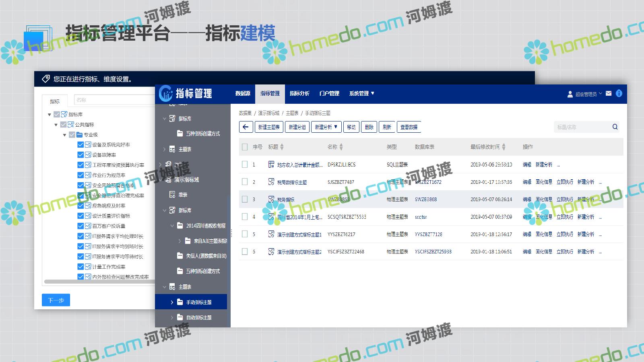This screenshot has width=644, height=362.
Task: Click the folder icon beside 专业级
Action: [79, 135]
